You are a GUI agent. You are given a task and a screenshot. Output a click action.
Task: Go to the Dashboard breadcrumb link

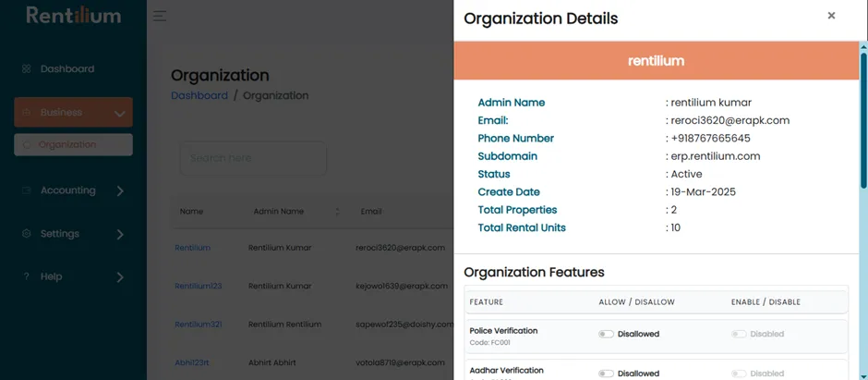(x=199, y=96)
